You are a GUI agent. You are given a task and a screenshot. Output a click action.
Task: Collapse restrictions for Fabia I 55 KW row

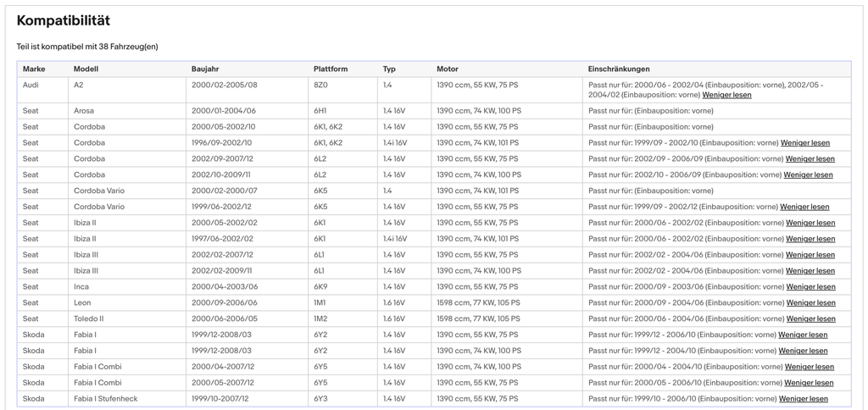804,335
